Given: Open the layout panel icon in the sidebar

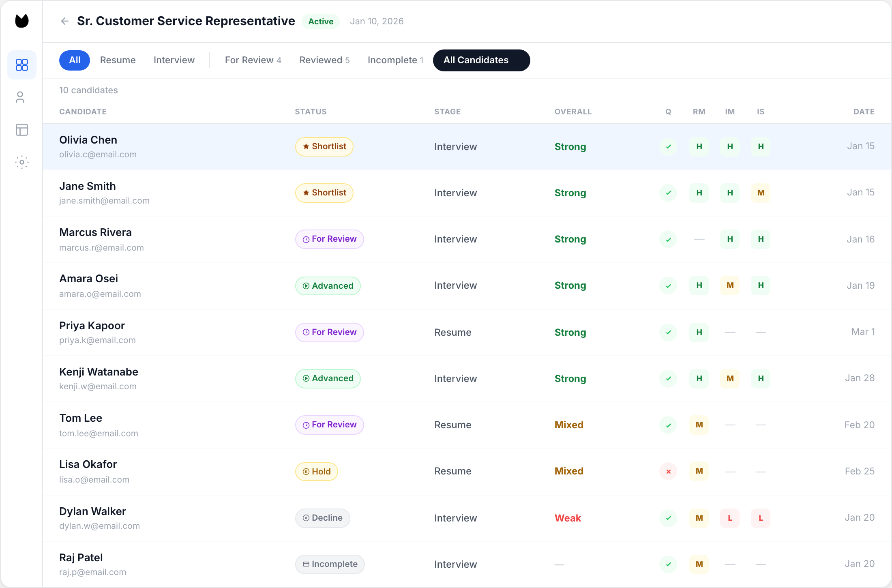Looking at the screenshot, I should [22, 129].
